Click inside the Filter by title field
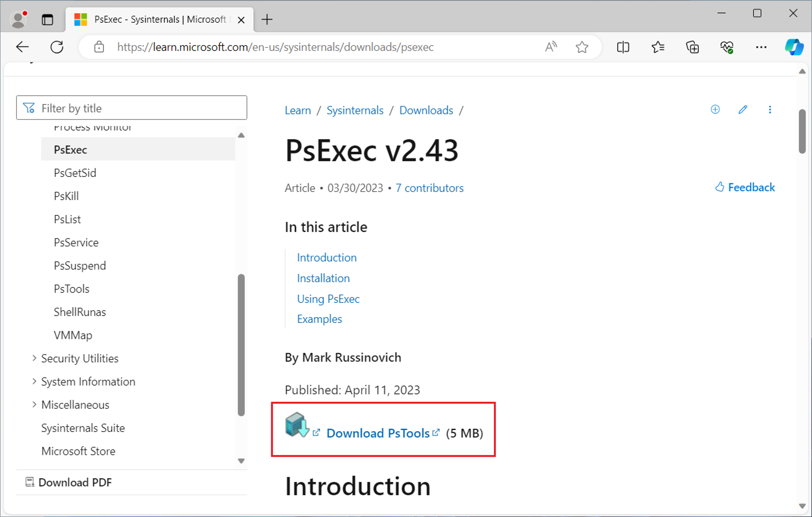Image resolution: width=812 pixels, height=517 pixels. tap(132, 108)
